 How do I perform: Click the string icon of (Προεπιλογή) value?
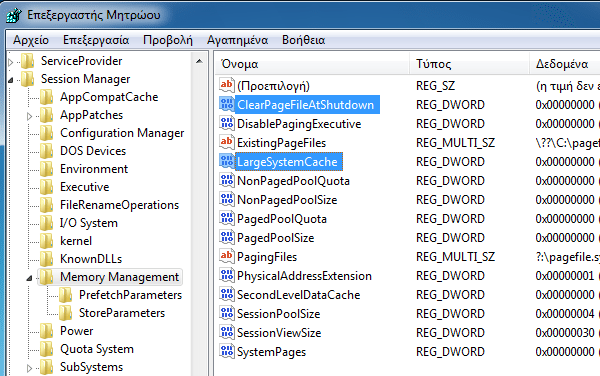tap(227, 85)
